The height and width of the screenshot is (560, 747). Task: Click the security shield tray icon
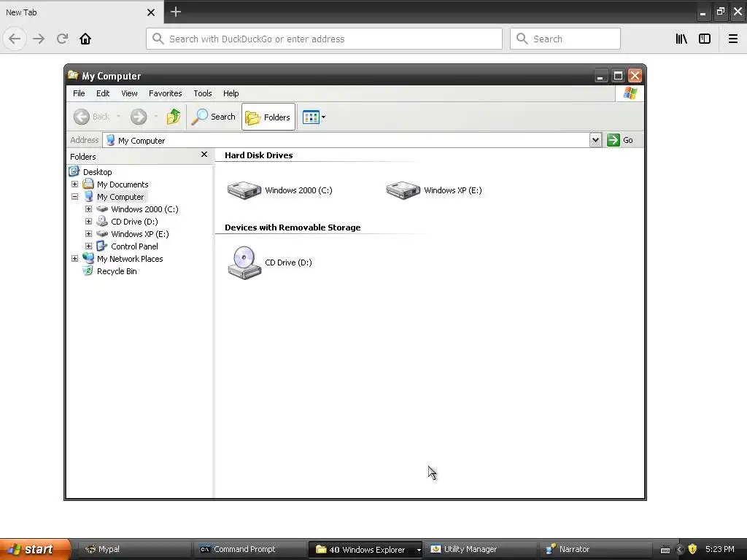point(693,549)
